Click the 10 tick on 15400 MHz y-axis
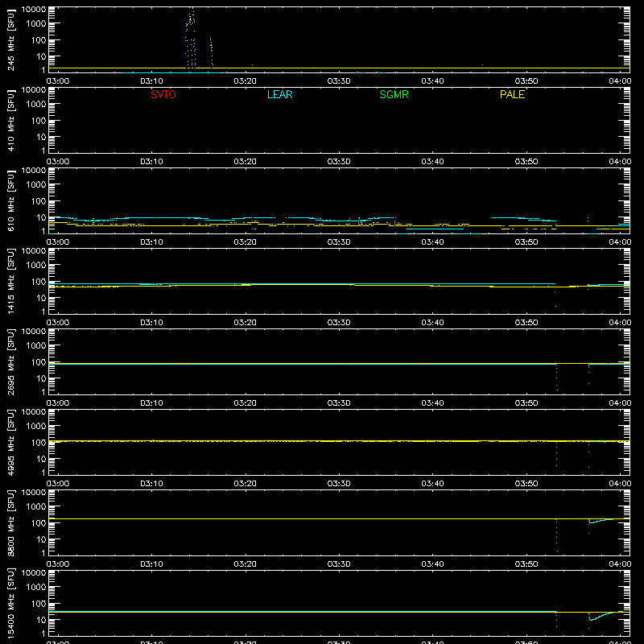The width and height of the screenshot is (644, 644). tap(42, 620)
